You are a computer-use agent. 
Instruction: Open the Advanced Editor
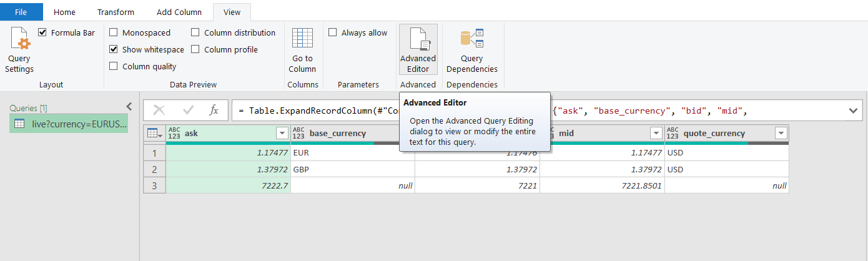pos(418,51)
